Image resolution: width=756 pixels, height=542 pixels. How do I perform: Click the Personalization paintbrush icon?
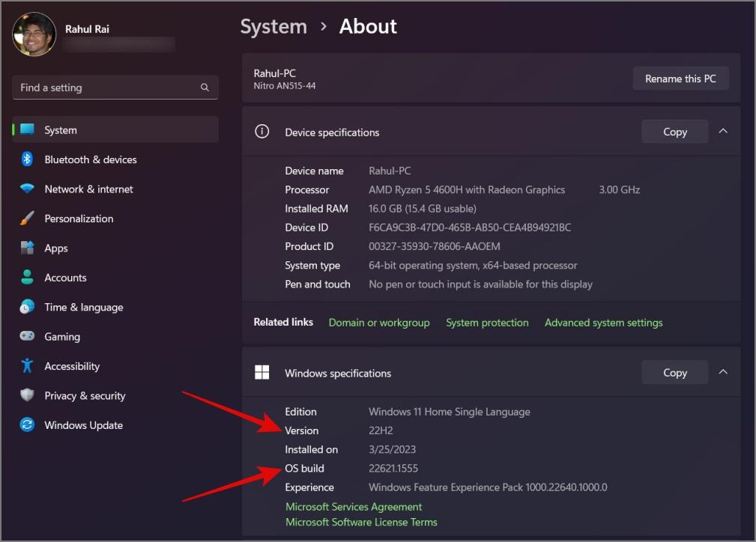pyautogui.click(x=27, y=219)
